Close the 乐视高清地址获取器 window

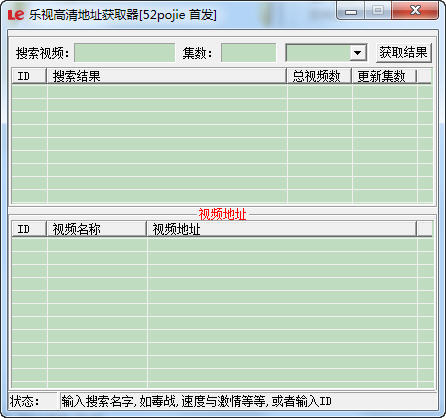[x=415, y=11]
